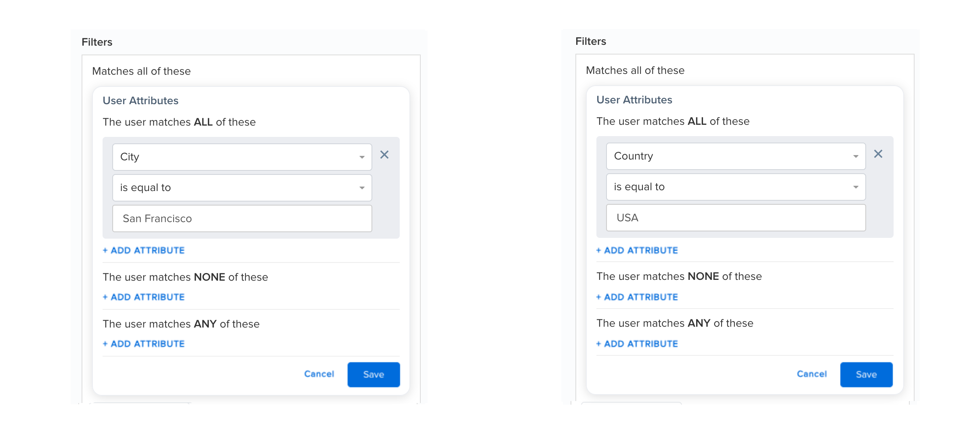Save the City filter settings
Image resolution: width=980 pixels, height=441 pixels.
pos(374,375)
